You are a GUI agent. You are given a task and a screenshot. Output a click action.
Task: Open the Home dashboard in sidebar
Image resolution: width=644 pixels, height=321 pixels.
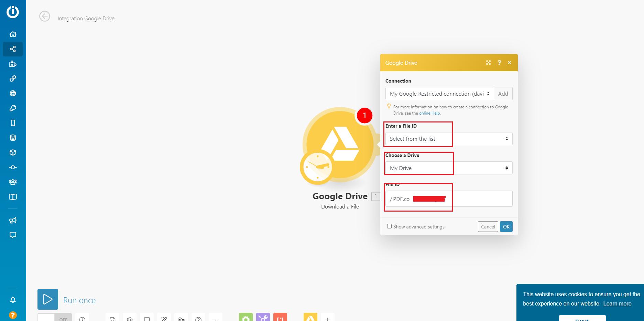(x=13, y=34)
